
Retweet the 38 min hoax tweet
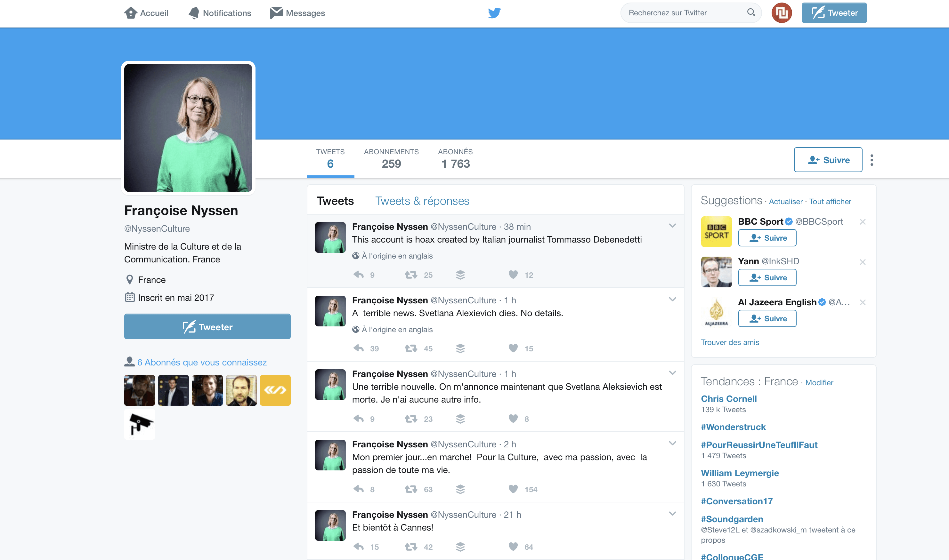pyautogui.click(x=411, y=275)
